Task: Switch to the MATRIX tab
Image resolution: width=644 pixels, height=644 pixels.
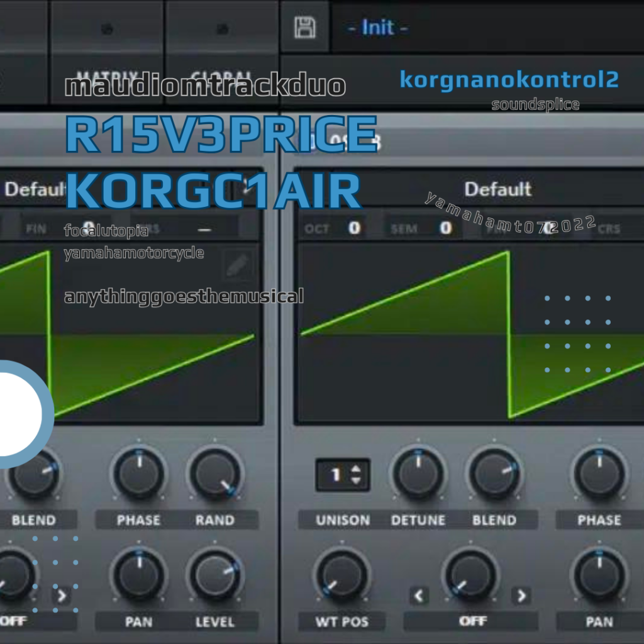Action: (x=107, y=78)
